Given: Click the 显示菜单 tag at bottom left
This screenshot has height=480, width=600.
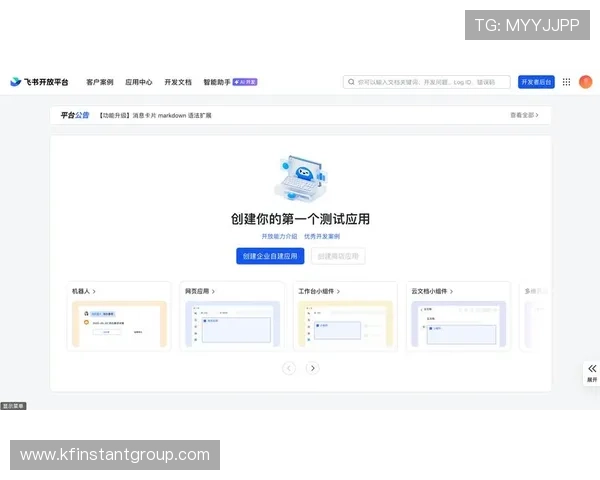Looking at the screenshot, I should 13,406.
